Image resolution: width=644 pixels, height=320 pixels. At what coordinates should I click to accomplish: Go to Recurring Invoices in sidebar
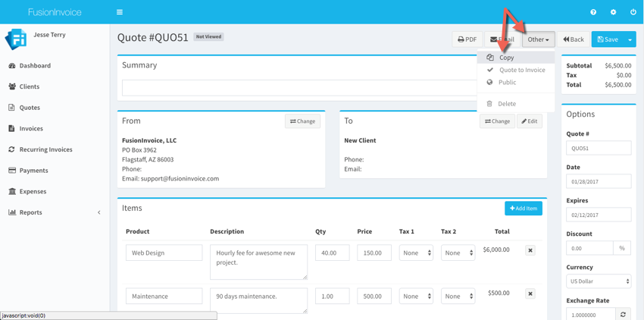[x=45, y=149]
